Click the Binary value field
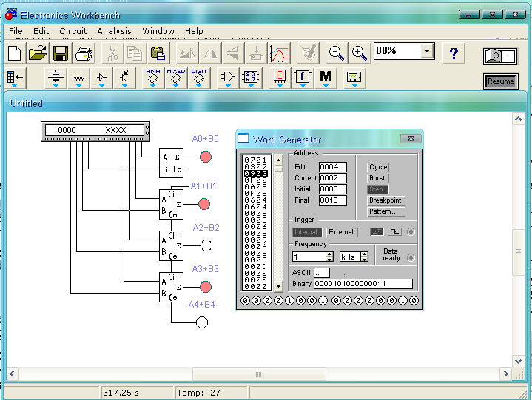The width and height of the screenshot is (532, 400). click(x=363, y=284)
